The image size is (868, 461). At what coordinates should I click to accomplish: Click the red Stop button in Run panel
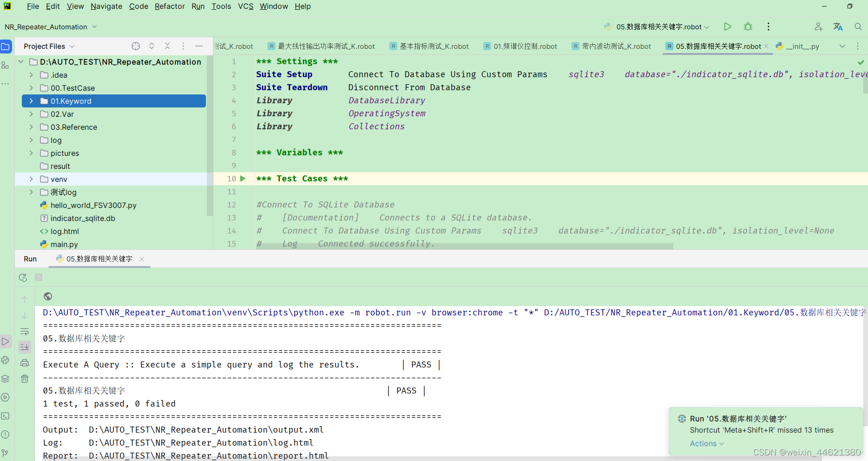click(x=39, y=277)
